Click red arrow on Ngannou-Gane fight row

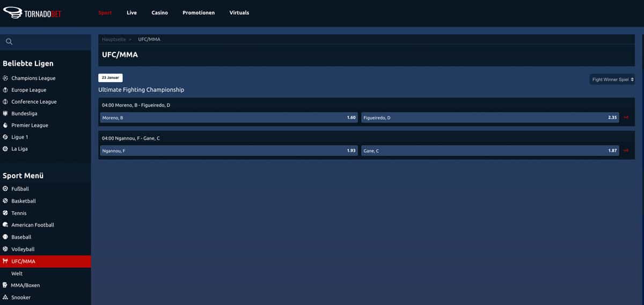626,151
